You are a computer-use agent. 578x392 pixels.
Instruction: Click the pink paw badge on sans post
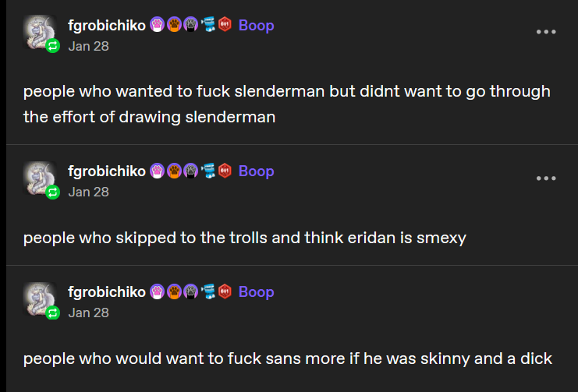click(158, 291)
